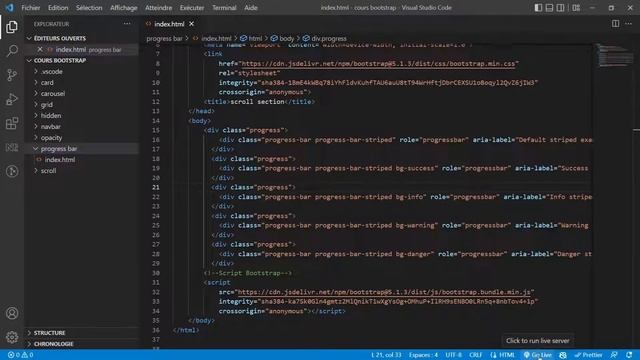Open the Fichier menu
This screenshot has height=360, width=640.
31,8
